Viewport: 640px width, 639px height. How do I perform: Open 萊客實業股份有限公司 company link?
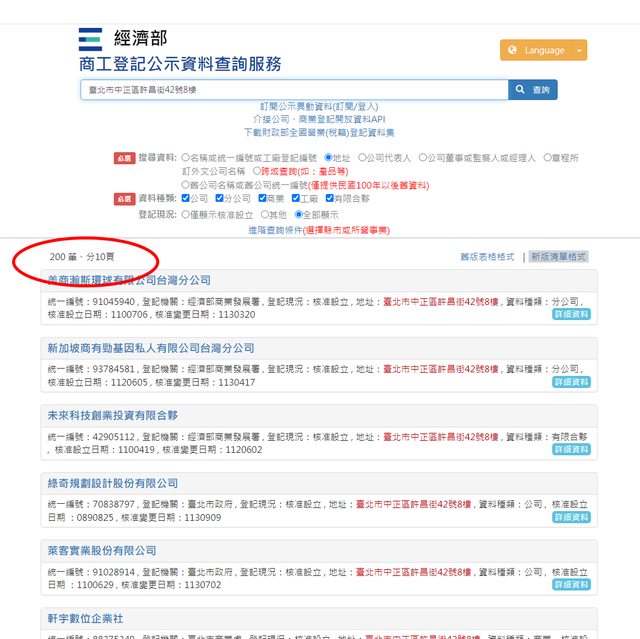point(101,551)
